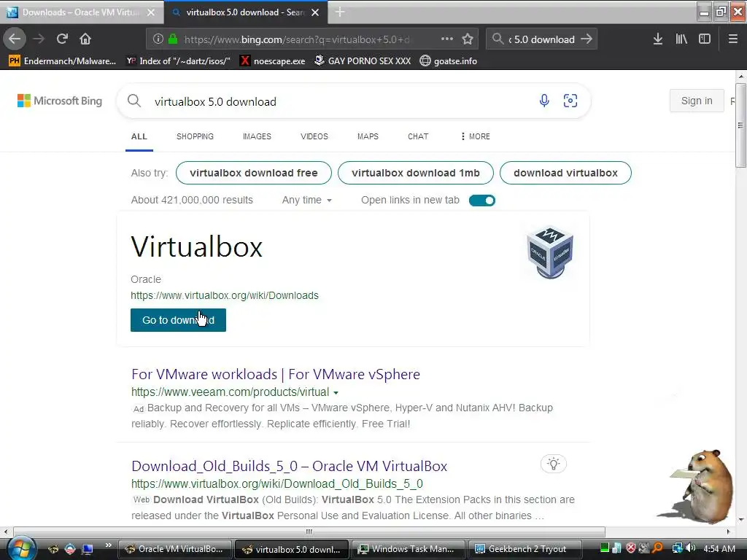Open For VMware workloads ad result
Image resolution: width=747 pixels, height=560 pixels.
pyautogui.click(x=275, y=374)
